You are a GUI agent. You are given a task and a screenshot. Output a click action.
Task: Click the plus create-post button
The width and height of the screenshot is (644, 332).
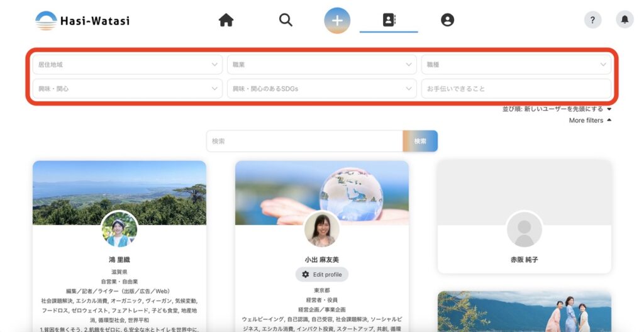pos(337,20)
